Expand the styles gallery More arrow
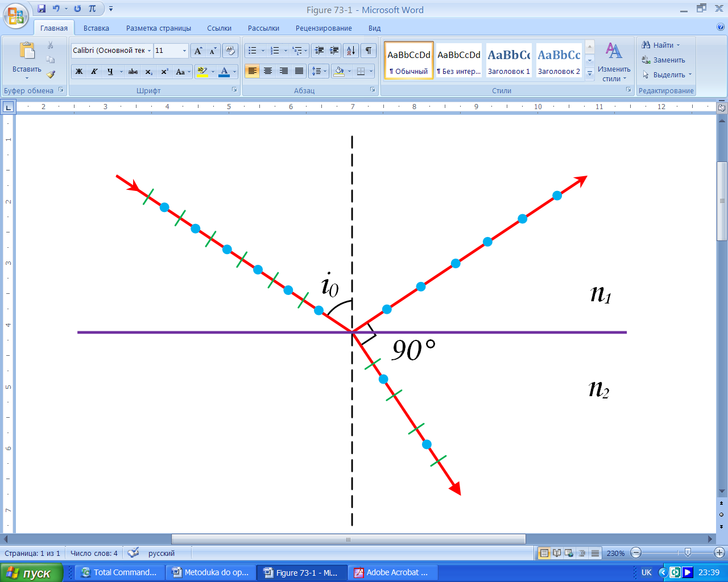 [x=590, y=73]
